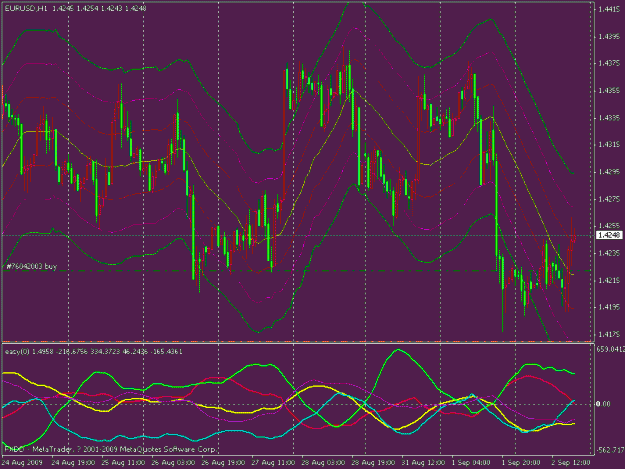Viewport: 625px width, 469px height.
Task: Click the 1.4195 price scale label
Action: point(609,307)
